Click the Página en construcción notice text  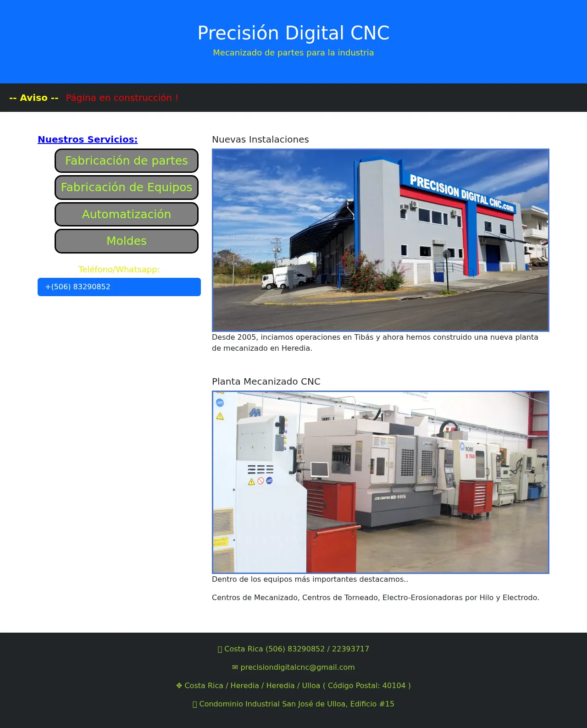[x=122, y=98]
